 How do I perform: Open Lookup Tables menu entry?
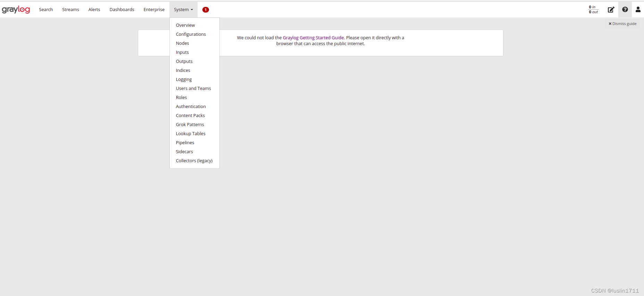[194, 133]
